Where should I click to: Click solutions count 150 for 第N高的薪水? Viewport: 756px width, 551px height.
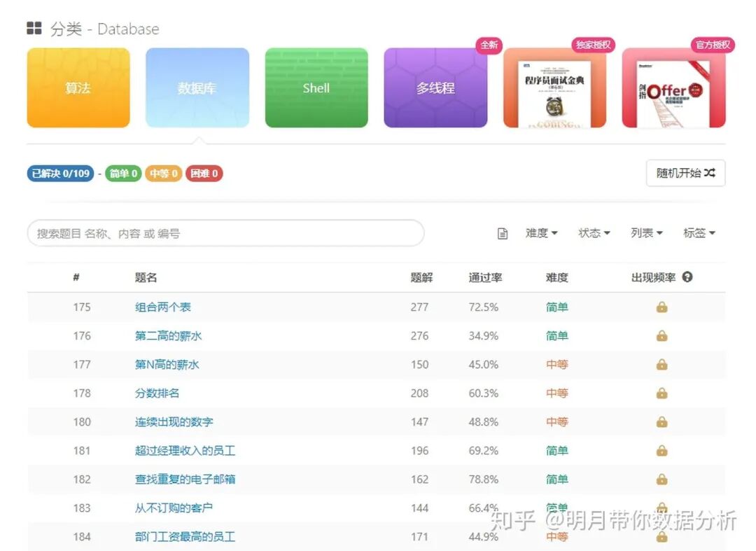[419, 365]
